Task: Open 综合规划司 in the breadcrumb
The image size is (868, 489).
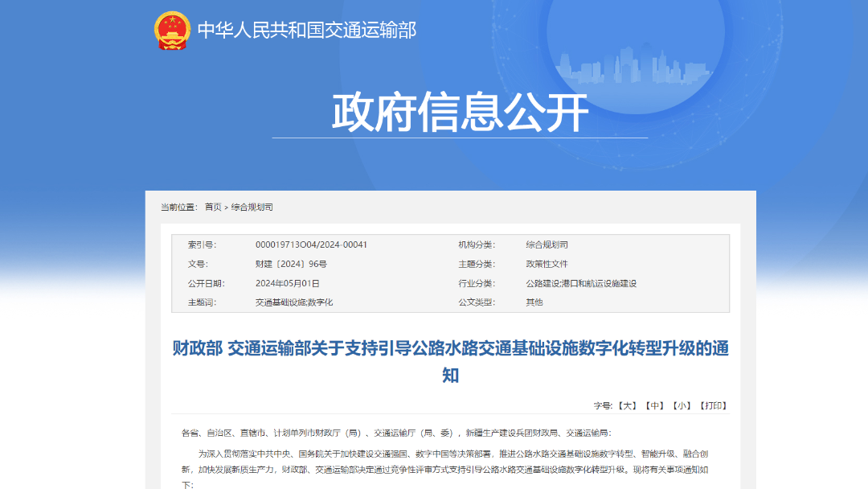Action: coord(252,208)
